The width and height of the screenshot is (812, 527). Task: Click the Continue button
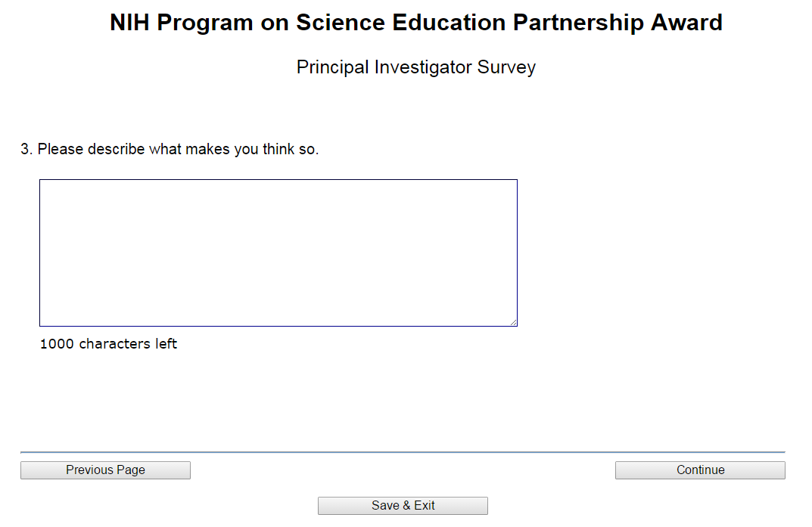click(700, 470)
